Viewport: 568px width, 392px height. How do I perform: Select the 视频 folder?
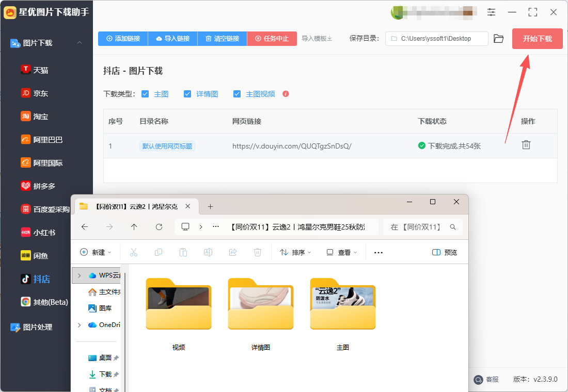(x=179, y=314)
